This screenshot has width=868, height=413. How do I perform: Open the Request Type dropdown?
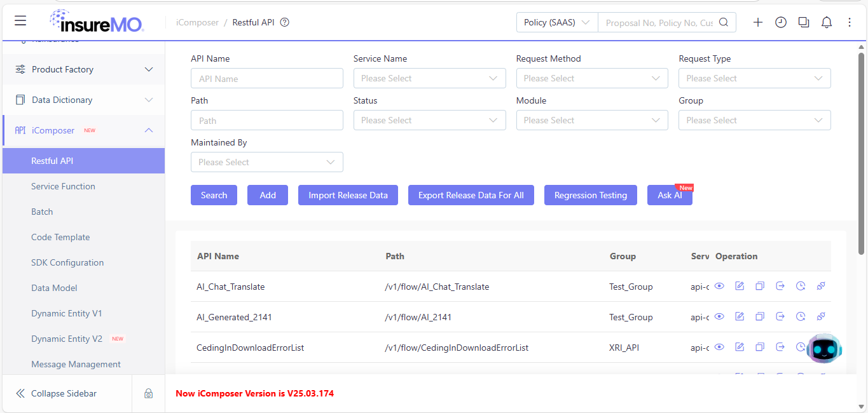coord(755,78)
